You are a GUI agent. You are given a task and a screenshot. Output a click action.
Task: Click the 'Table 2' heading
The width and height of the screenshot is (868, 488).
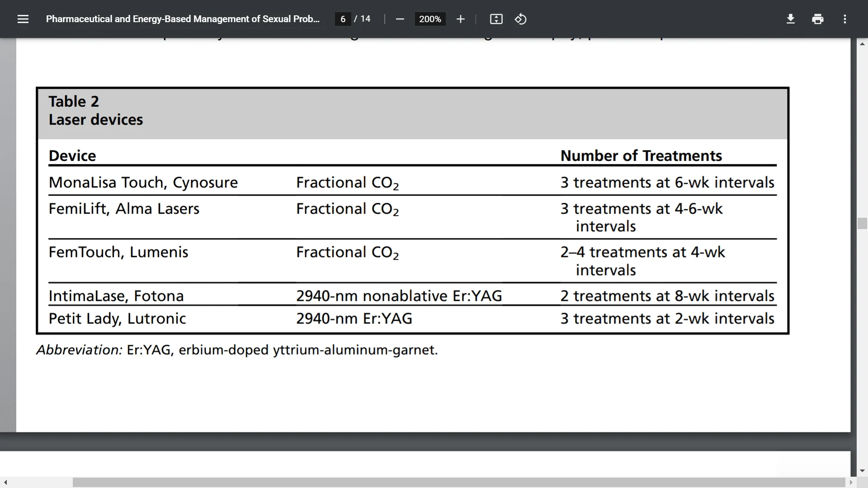[x=74, y=101]
